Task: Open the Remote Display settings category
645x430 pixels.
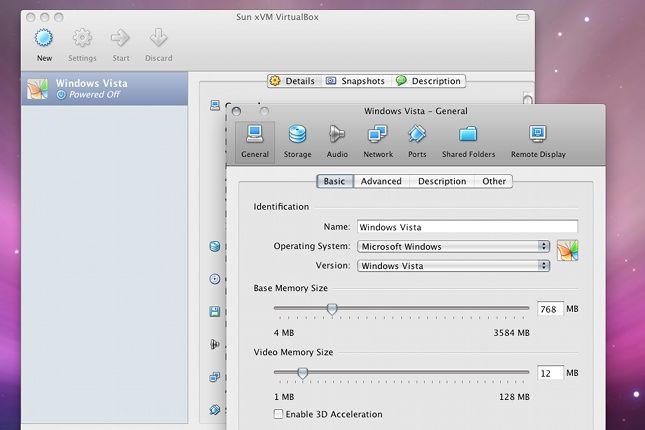Action: click(538, 142)
